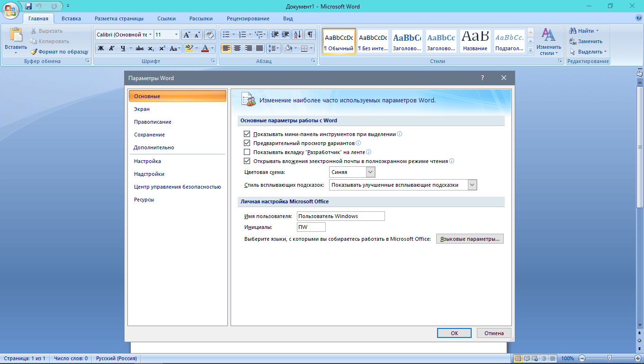Screen dimensions: 644x364
Task: Open the Рецензирование ribbon tab
Action: (x=248, y=18)
